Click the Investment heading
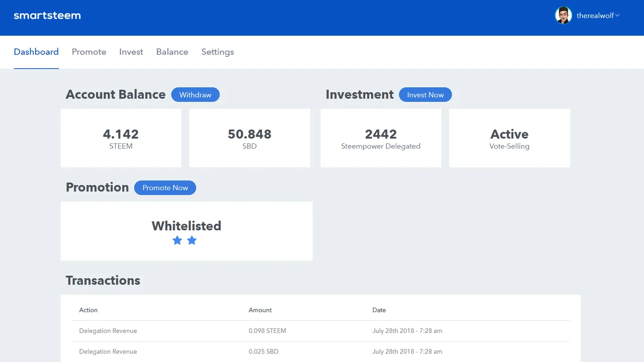This screenshot has height=362, width=644. 360,95
